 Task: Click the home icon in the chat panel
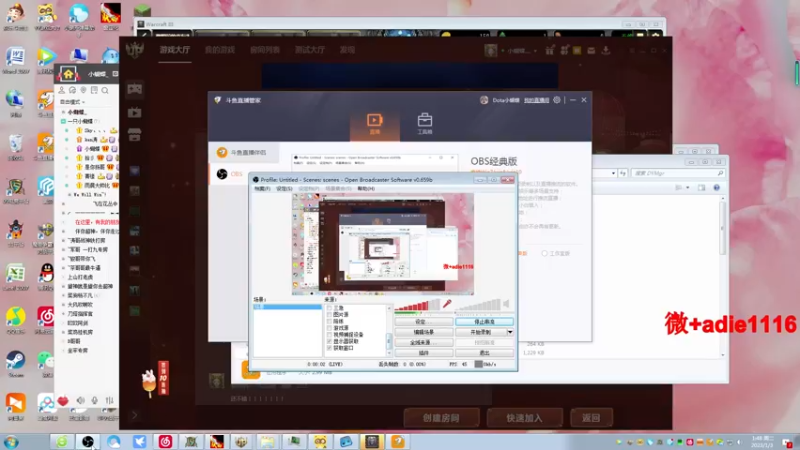click(68, 74)
